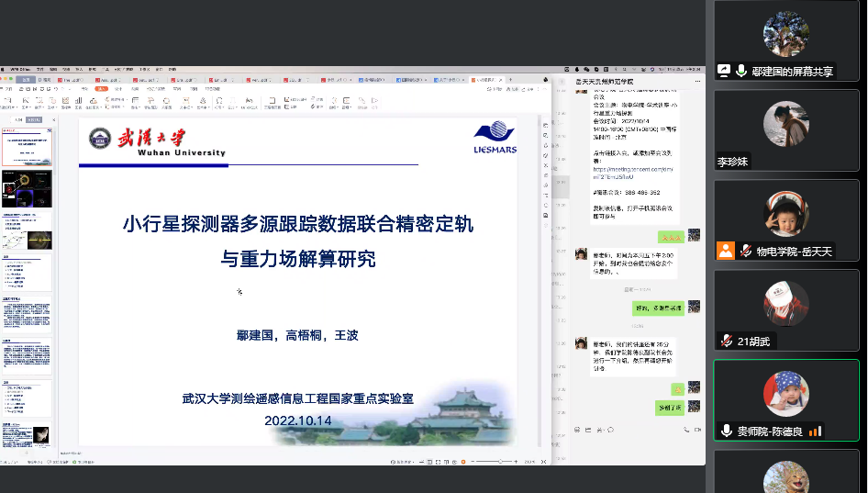Click the fit-to-window icon beside zoom percentage
This screenshot has height=493, width=868.
coord(543,462)
